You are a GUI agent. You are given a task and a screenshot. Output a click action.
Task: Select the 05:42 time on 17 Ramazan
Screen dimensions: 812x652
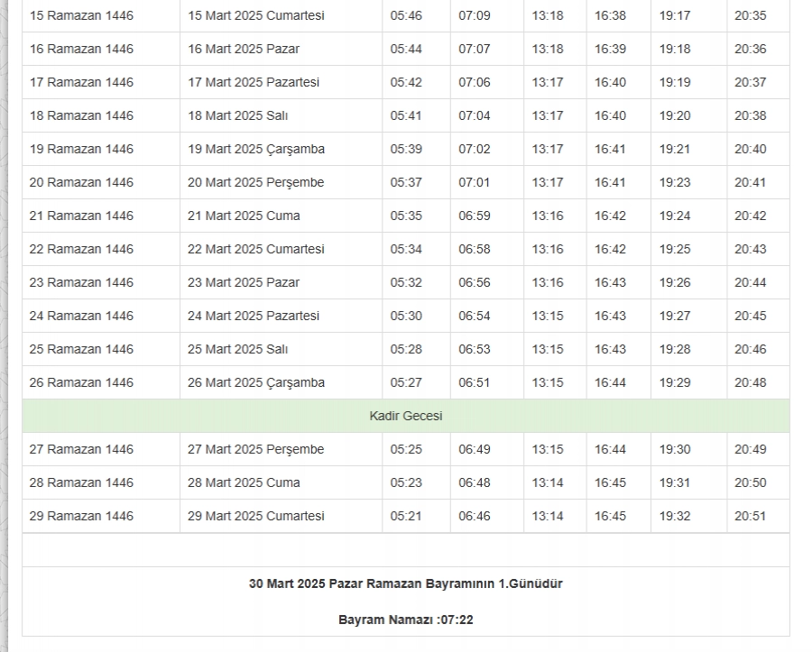[x=406, y=82]
